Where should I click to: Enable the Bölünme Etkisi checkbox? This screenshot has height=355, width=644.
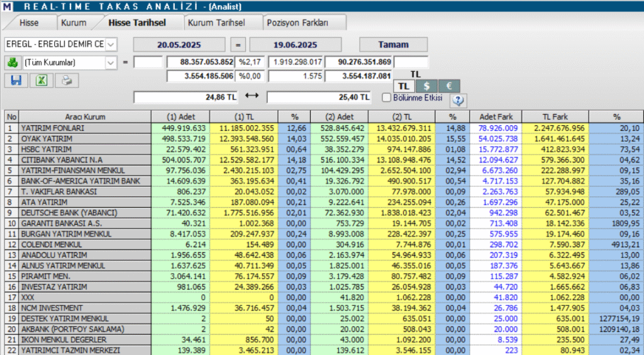387,98
